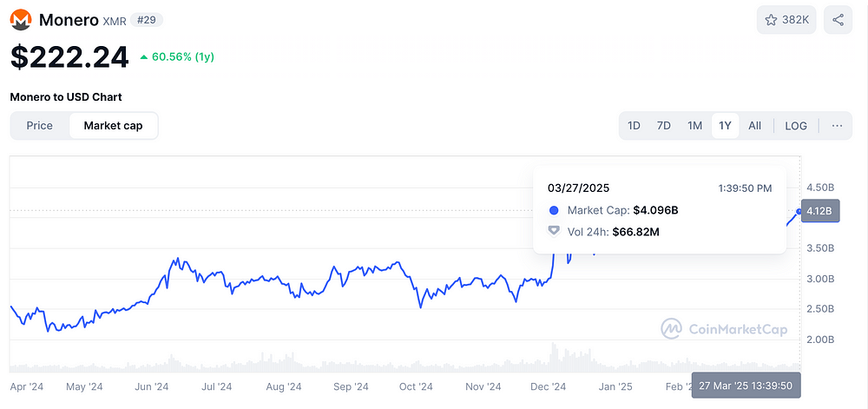The height and width of the screenshot is (409, 868).
Task: Click the Market Cap: $4.096B tooltip row
Action: click(614, 210)
